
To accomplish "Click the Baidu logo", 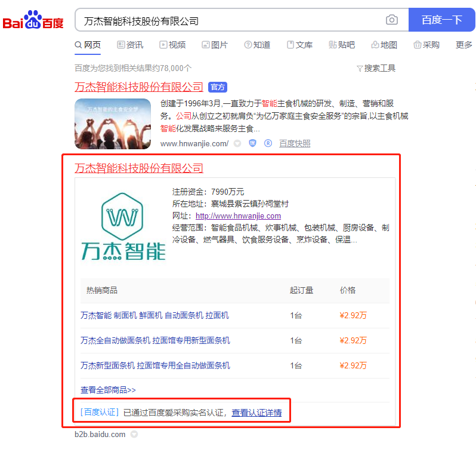I will (x=33, y=20).
